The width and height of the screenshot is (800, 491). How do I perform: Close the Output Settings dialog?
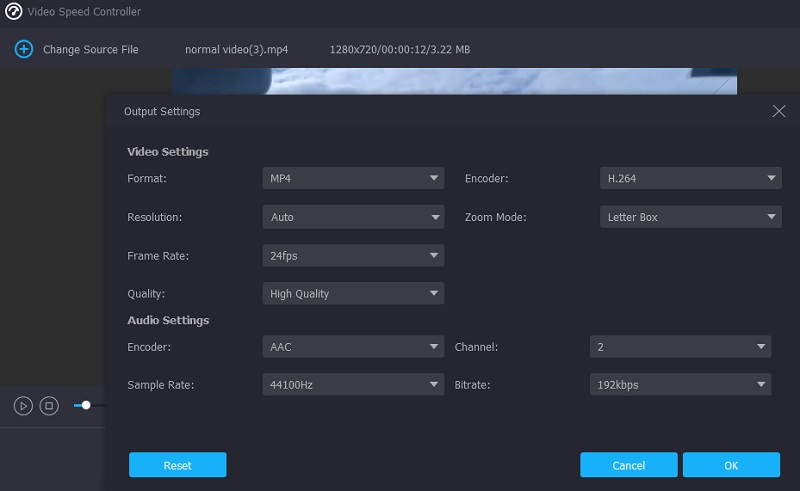779,111
